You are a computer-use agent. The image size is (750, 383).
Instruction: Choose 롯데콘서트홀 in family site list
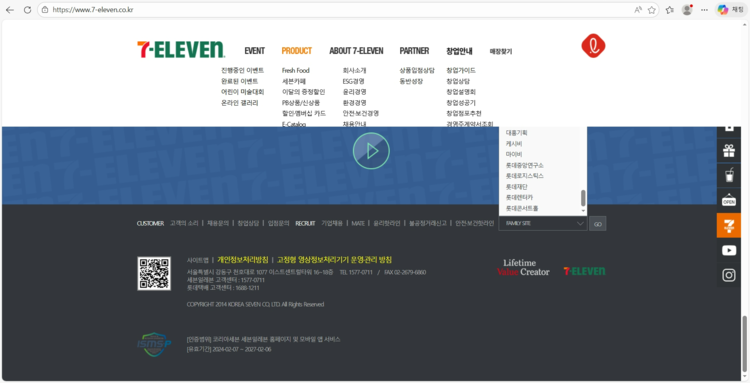[x=522, y=208]
